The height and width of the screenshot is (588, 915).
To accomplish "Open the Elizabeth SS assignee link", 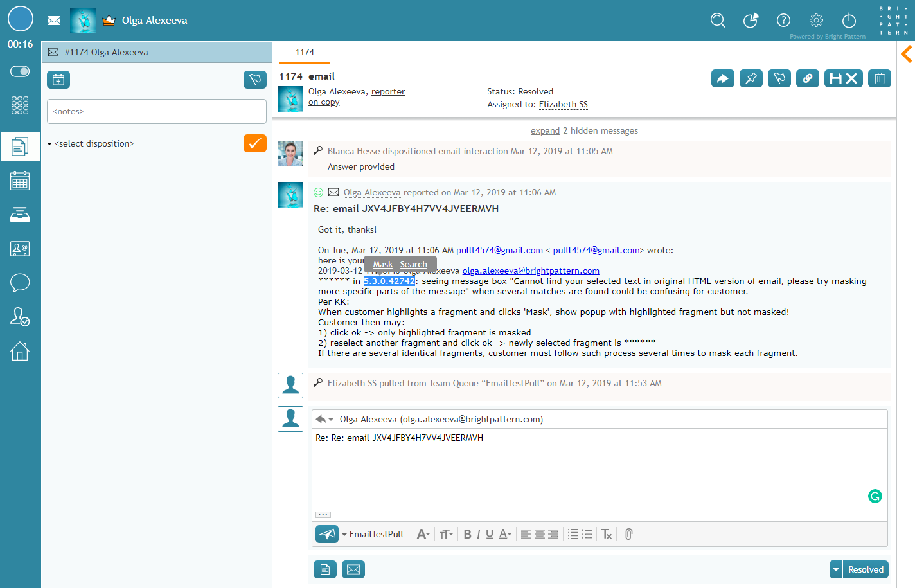I will 564,105.
